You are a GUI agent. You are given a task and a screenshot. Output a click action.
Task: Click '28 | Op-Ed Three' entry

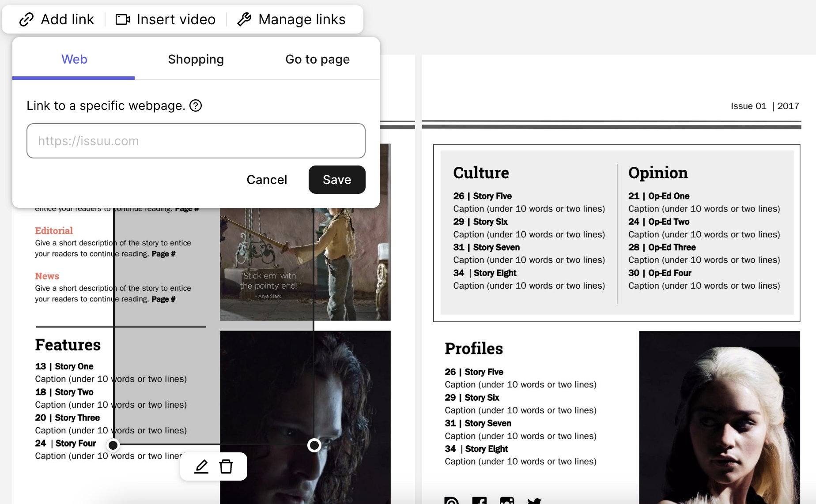click(662, 247)
